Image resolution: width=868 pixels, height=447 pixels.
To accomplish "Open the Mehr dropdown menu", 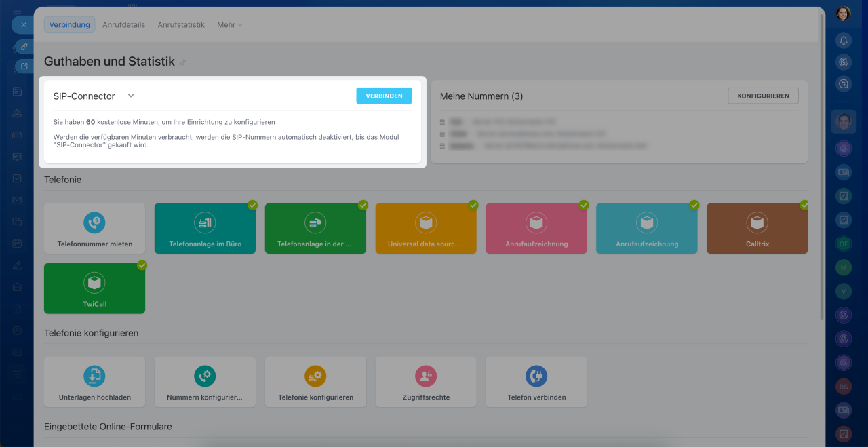I will point(229,24).
